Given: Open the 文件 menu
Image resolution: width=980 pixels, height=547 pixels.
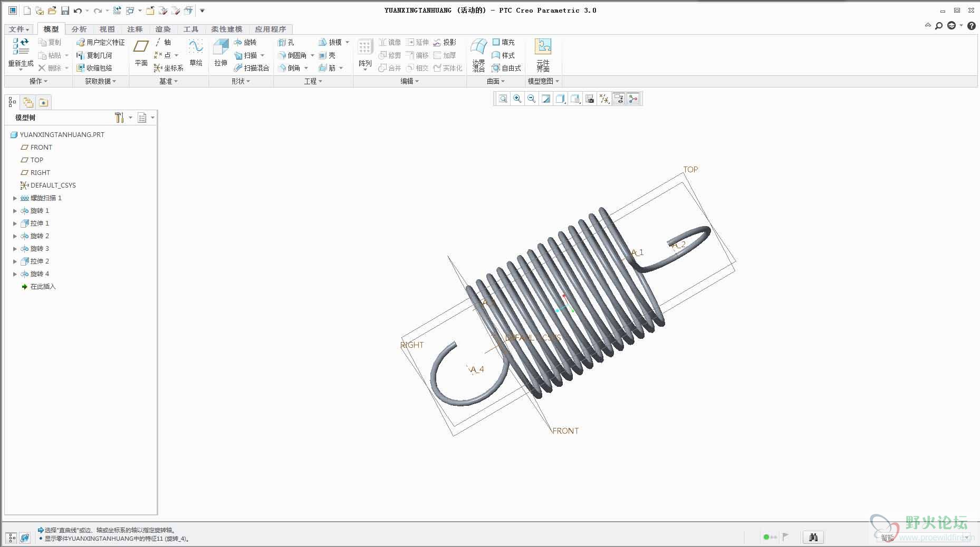Looking at the screenshot, I should (x=18, y=29).
